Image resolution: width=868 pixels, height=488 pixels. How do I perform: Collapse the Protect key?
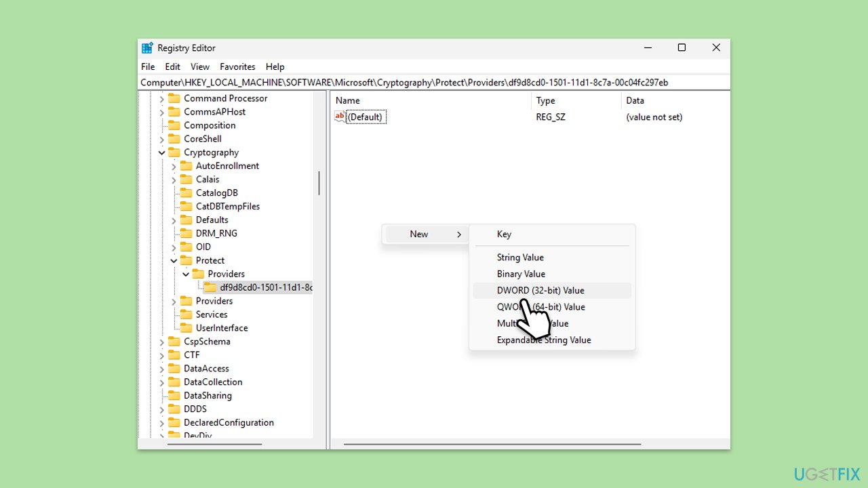pyautogui.click(x=174, y=260)
